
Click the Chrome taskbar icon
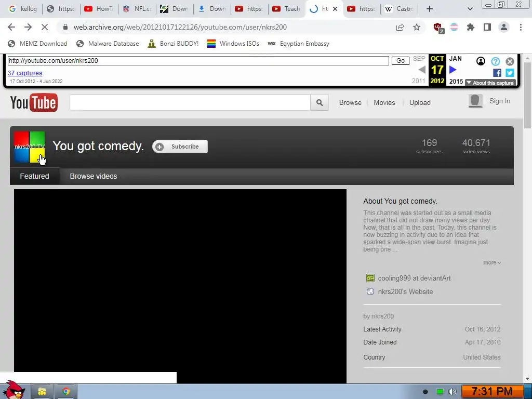point(66,392)
